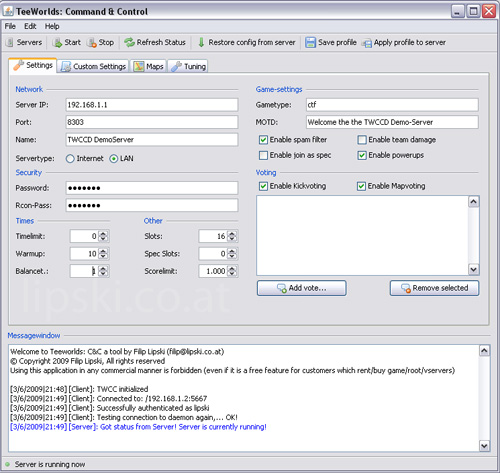
Task: Click the Save profile disk icon
Action: (x=310, y=42)
